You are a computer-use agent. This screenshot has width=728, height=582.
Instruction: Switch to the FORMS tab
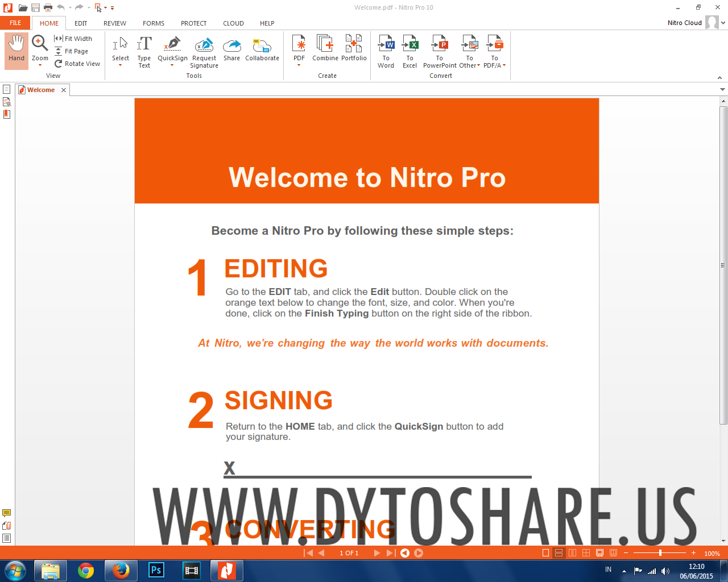(x=154, y=23)
